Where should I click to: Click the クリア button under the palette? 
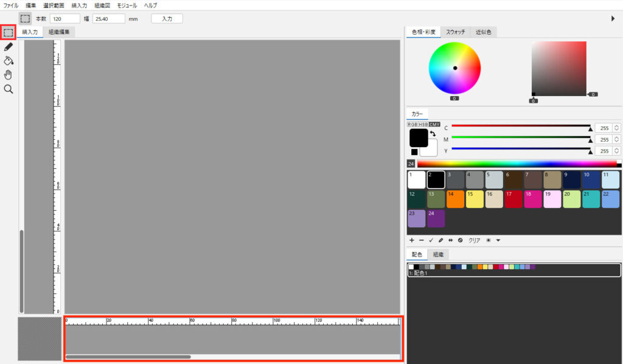coord(474,240)
